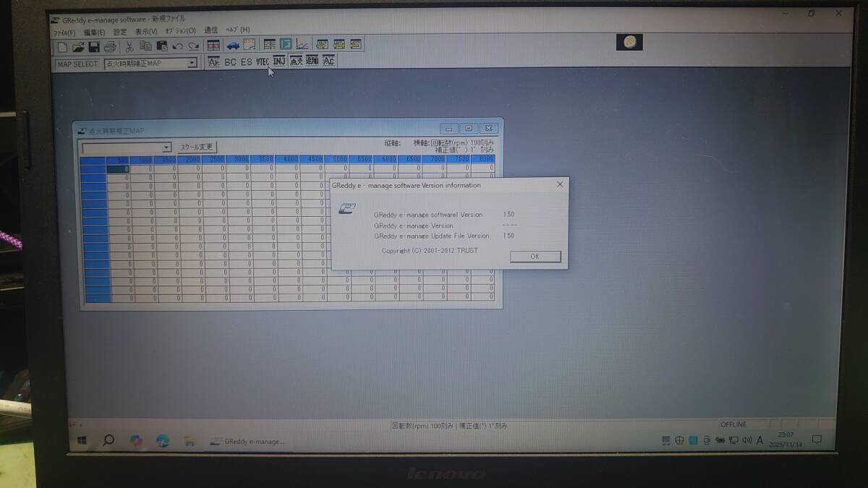Select the VTEC map toolbar button
Viewport: 868px width, 488px height.
(x=263, y=62)
